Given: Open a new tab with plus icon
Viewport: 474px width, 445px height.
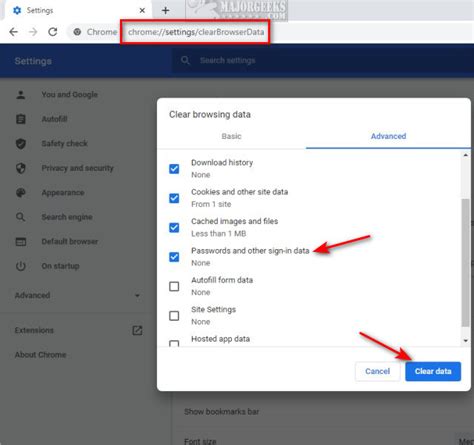Looking at the screenshot, I should tap(165, 10).
